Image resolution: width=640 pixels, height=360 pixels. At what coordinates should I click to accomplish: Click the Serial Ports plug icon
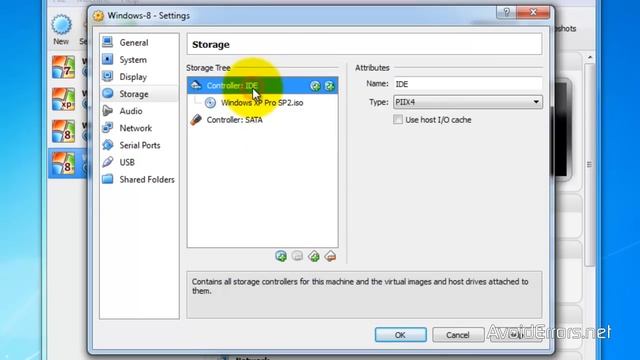[x=108, y=144]
